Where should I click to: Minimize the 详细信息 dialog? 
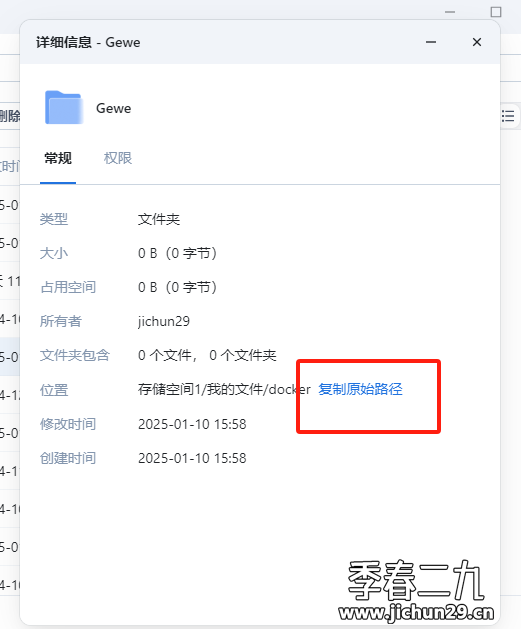[x=431, y=42]
